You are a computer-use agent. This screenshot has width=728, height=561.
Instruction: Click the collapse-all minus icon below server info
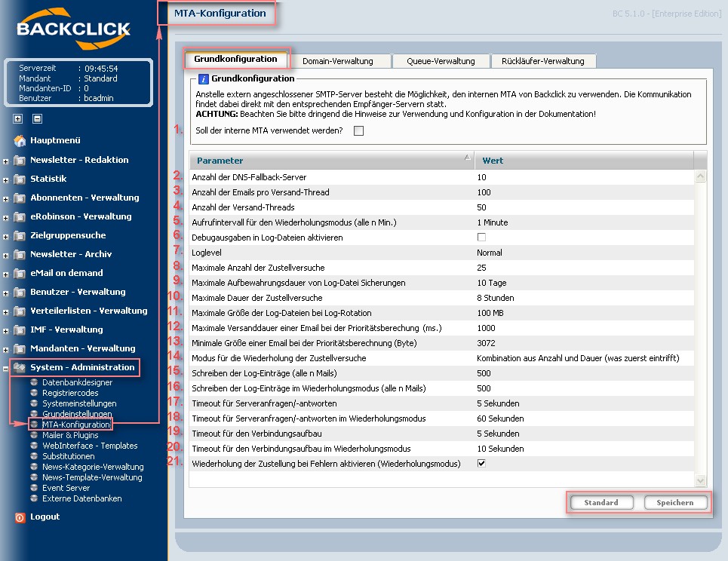[38, 119]
